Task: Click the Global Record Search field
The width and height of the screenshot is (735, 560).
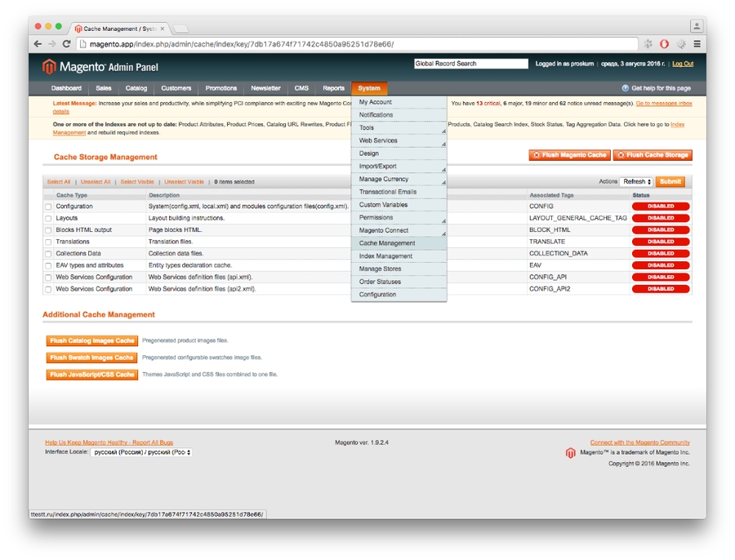Action: [470, 64]
